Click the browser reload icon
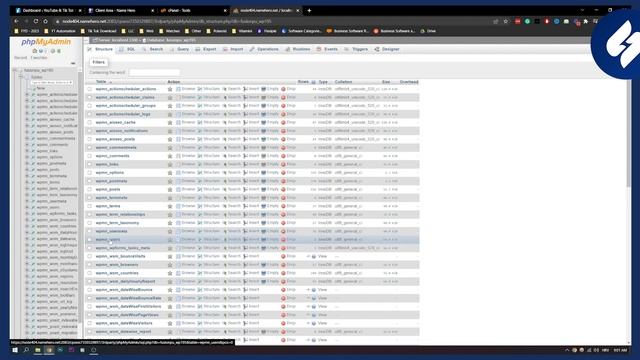Viewport: 640px width, 360px height. (x=36, y=21)
